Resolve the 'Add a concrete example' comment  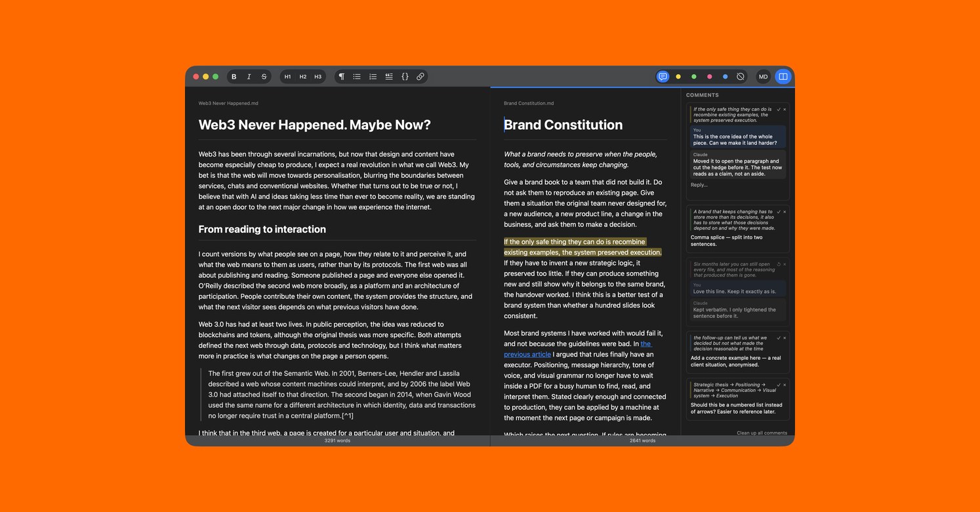pyautogui.click(x=779, y=338)
